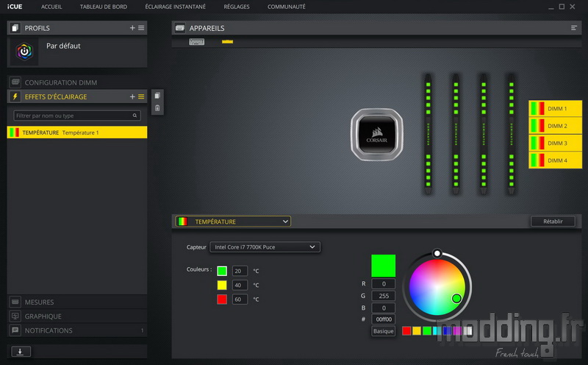The image size is (588, 365).
Task: Expand the Graphique section
Action: click(x=77, y=316)
